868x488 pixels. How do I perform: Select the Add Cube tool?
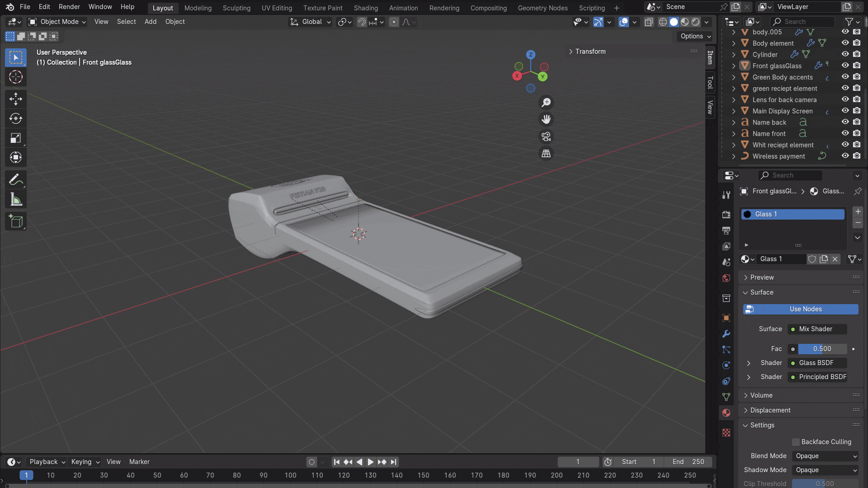16,221
